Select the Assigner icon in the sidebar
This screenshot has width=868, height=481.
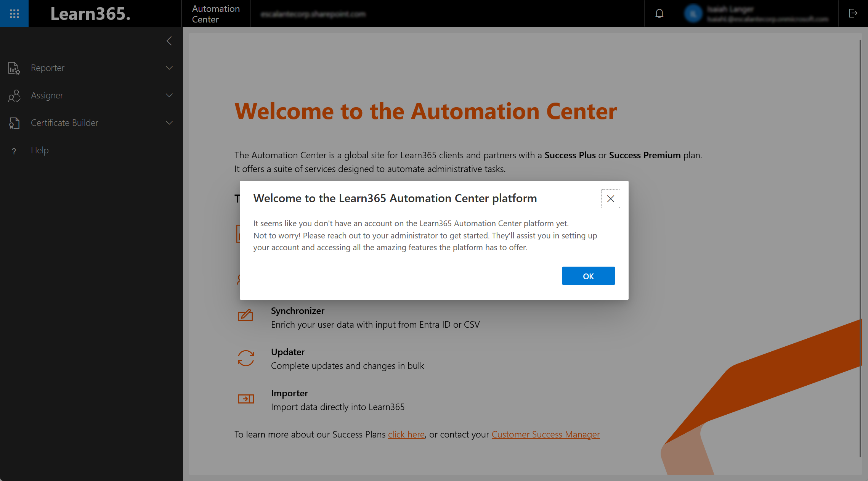coord(14,95)
